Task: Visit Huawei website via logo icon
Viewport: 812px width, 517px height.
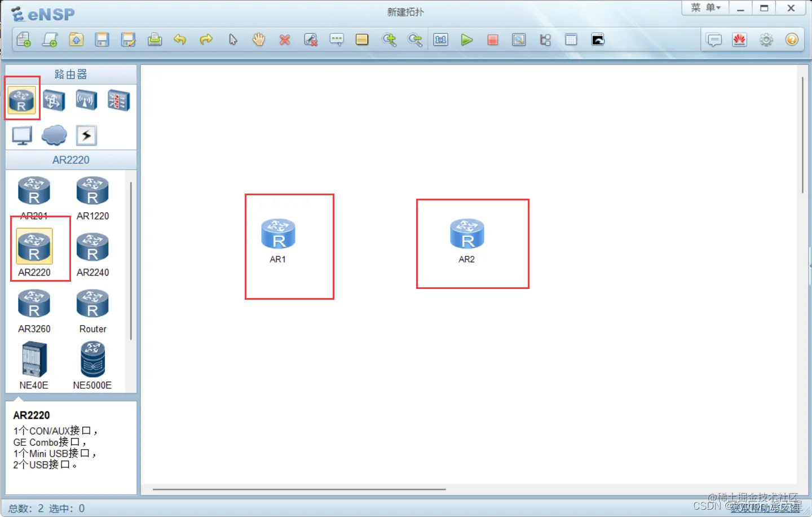Action: [740, 40]
